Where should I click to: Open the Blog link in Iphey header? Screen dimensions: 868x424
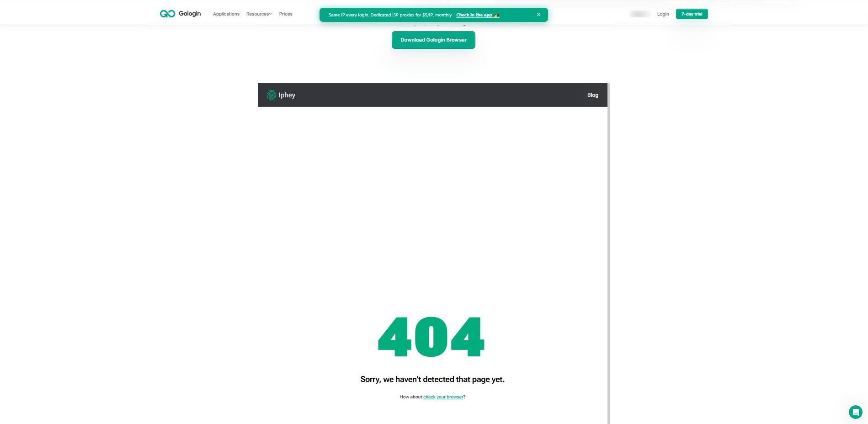[593, 95]
